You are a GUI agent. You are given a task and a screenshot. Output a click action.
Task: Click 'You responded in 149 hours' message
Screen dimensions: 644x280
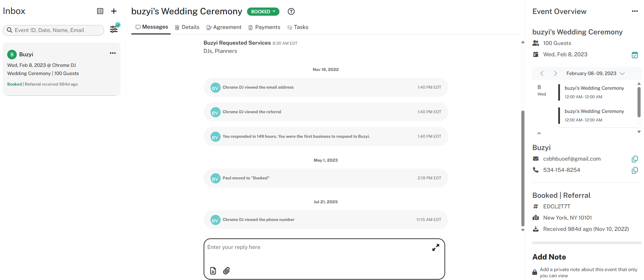pyautogui.click(x=326, y=136)
